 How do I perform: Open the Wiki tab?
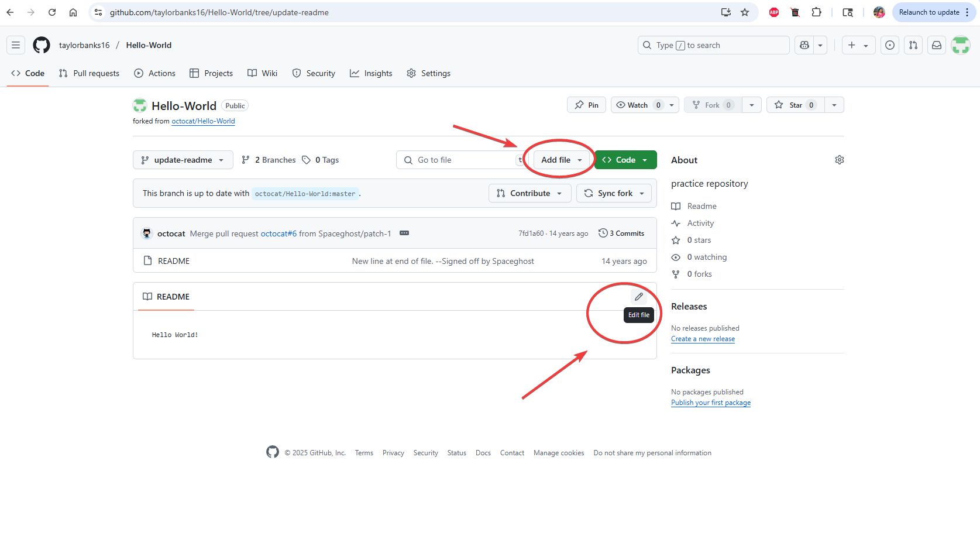pyautogui.click(x=262, y=73)
